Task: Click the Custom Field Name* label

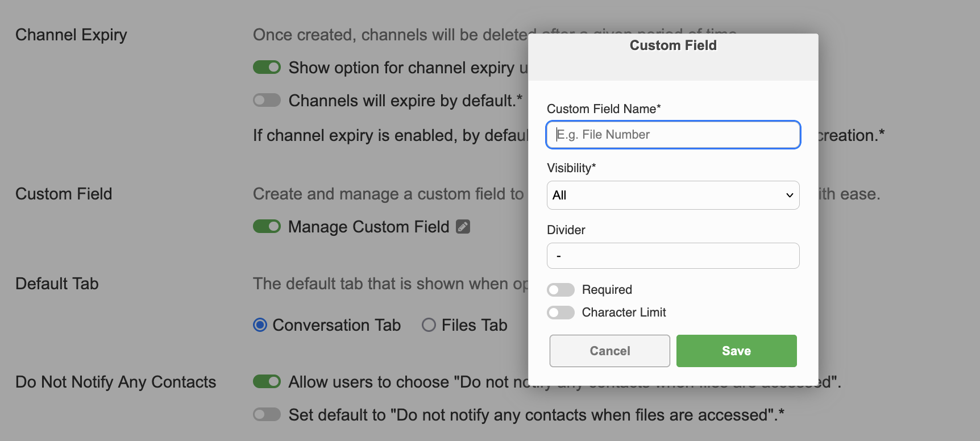Action: pyautogui.click(x=604, y=109)
